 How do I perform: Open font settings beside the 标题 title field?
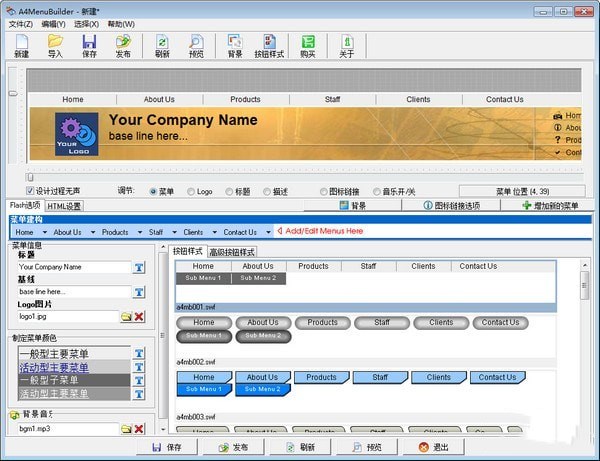point(139,268)
